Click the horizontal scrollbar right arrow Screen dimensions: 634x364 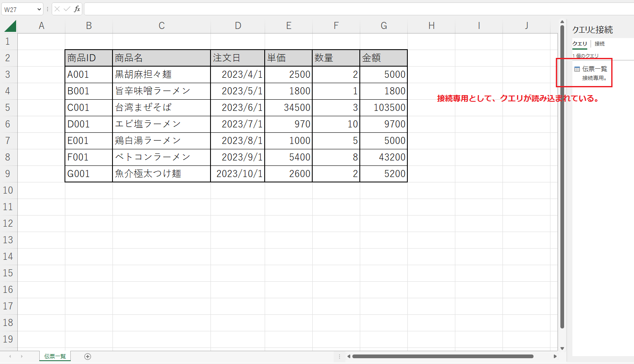[555, 357]
